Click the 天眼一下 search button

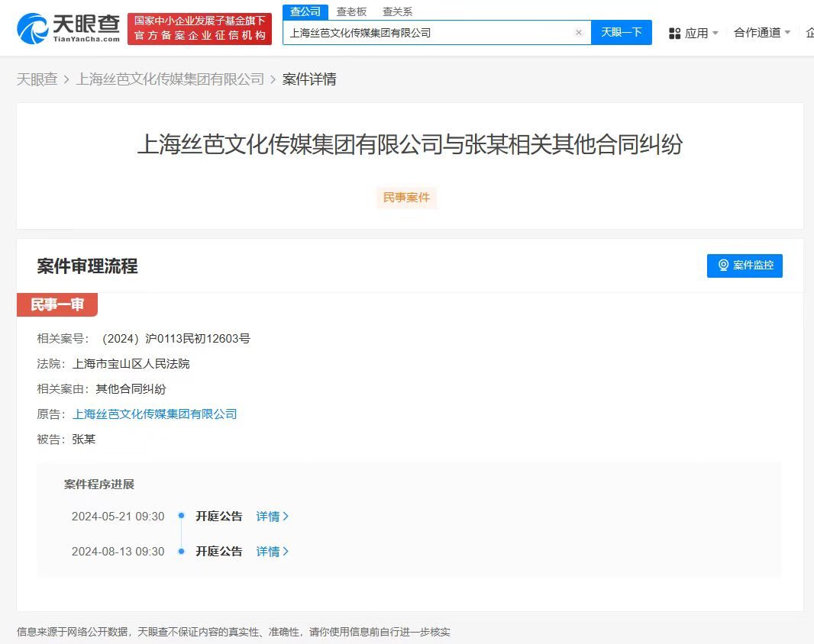622,32
